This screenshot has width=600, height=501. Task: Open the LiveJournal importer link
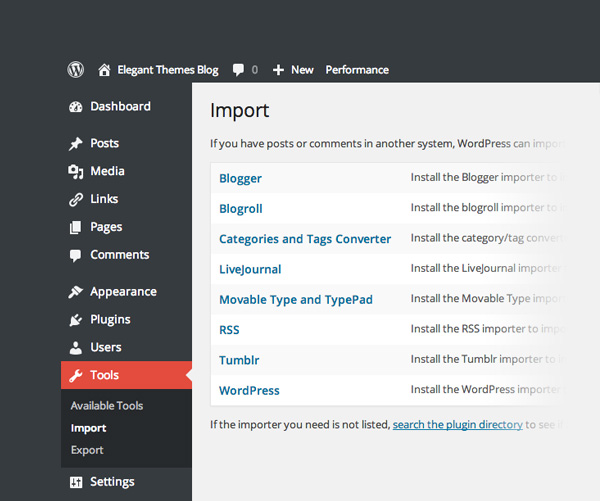pos(250,269)
